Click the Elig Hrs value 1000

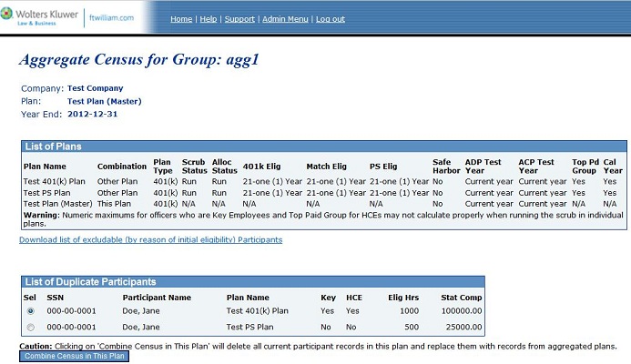[409, 311]
